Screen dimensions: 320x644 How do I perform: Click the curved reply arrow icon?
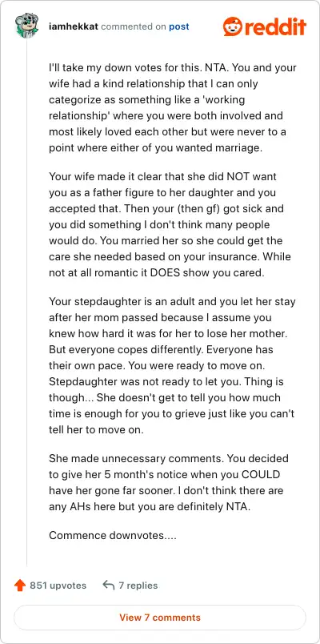tap(108, 586)
